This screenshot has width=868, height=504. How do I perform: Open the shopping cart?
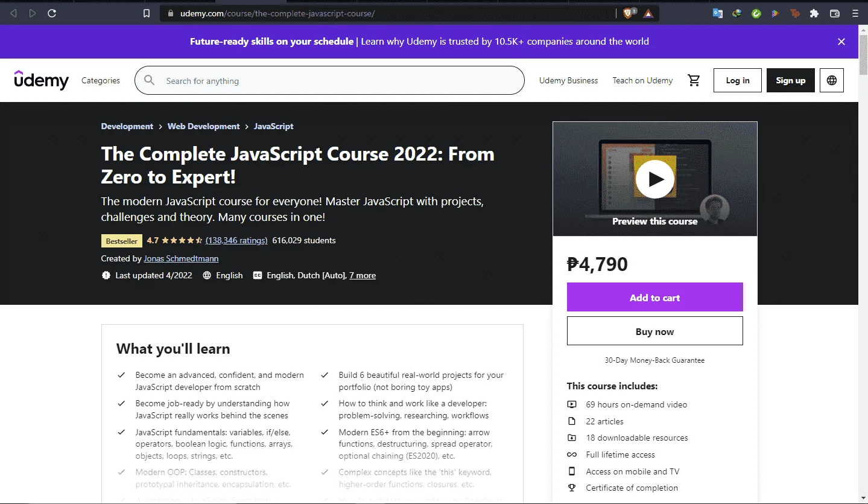point(694,80)
